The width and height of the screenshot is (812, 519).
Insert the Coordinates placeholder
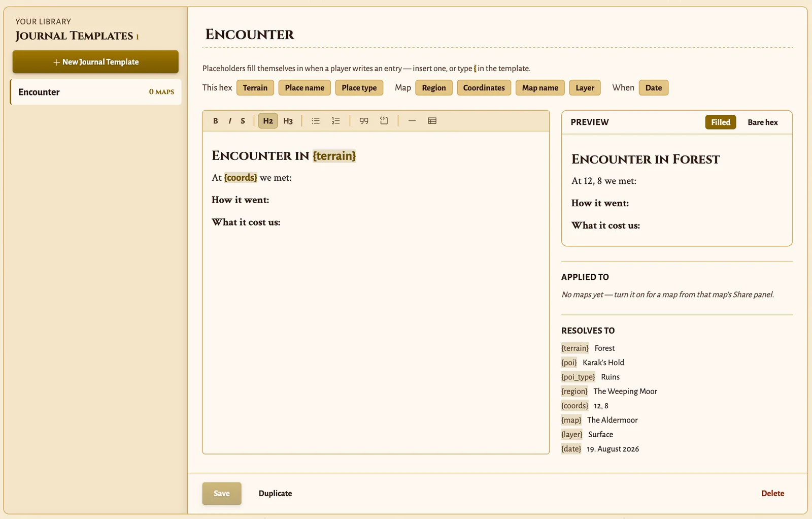coord(484,88)
